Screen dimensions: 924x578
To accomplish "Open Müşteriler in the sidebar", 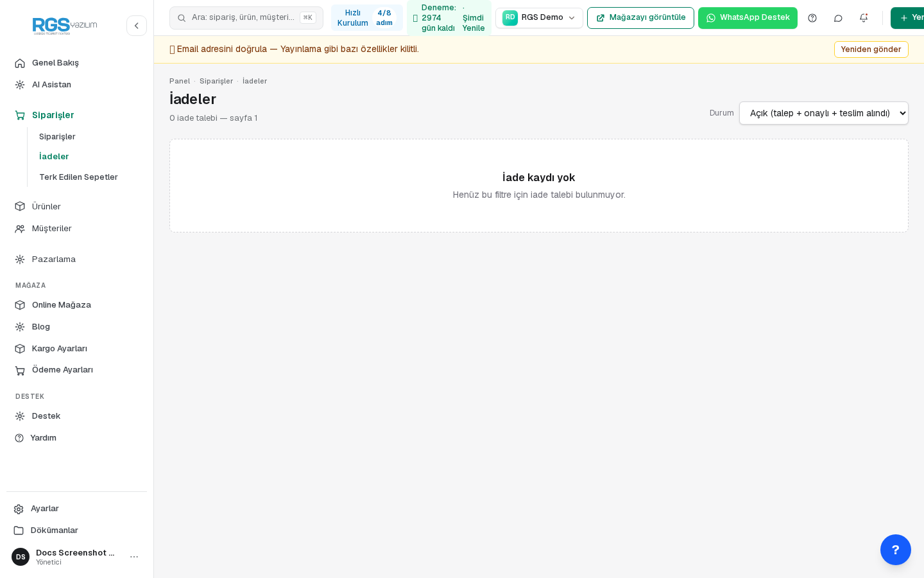I will [x=77, y=229].
